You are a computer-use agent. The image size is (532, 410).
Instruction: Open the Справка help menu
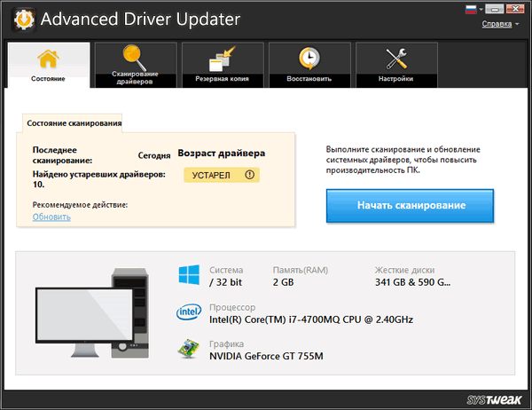pos(497,24)
